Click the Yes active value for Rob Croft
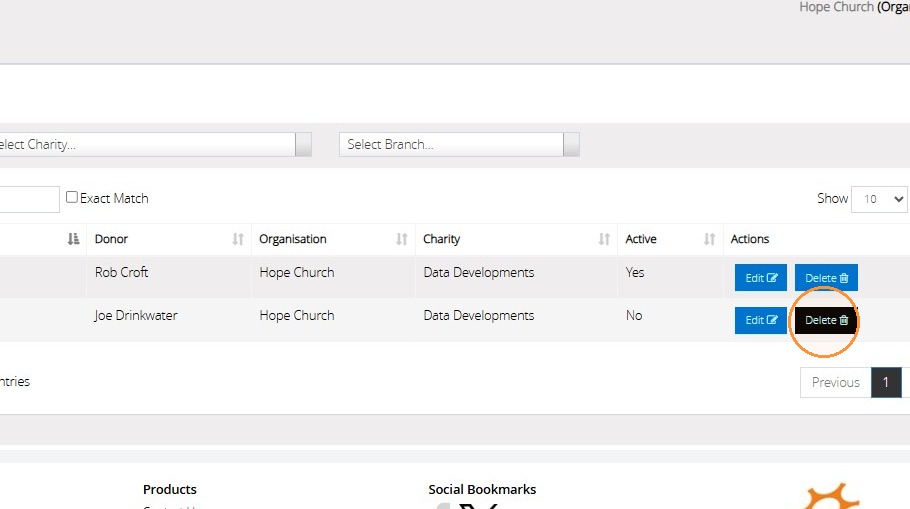The image size is (910, 509). (x=635, y=272)
